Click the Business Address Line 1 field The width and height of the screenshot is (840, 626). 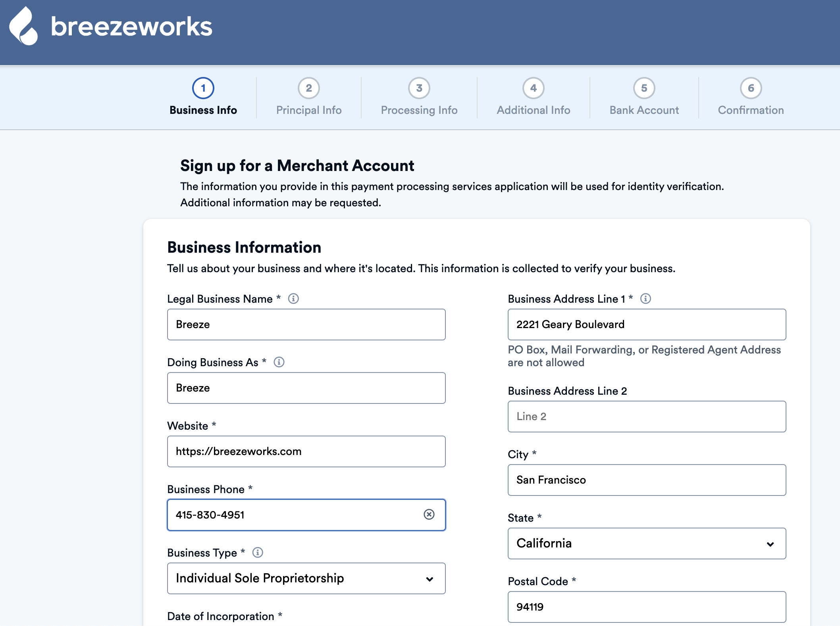coord(647,325)
